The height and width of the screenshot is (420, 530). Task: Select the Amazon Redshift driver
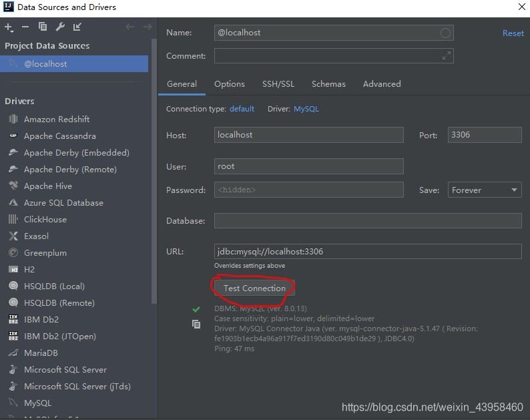(74, 119)
